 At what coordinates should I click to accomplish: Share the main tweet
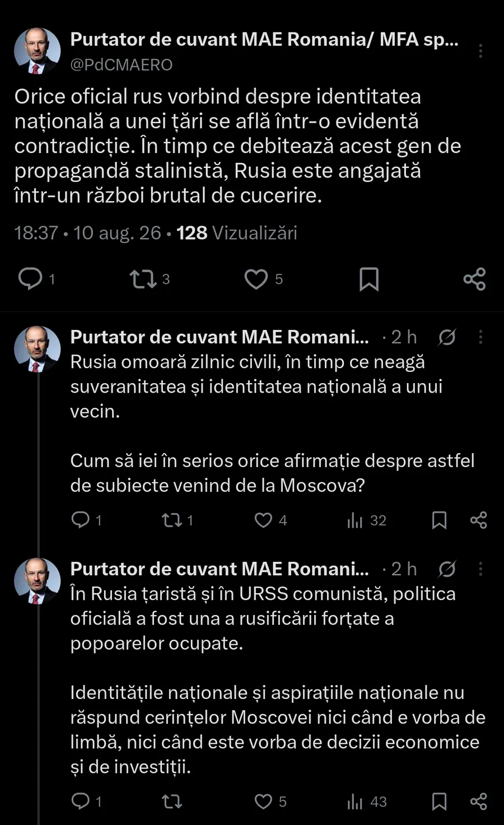click(x=475, y=279)
